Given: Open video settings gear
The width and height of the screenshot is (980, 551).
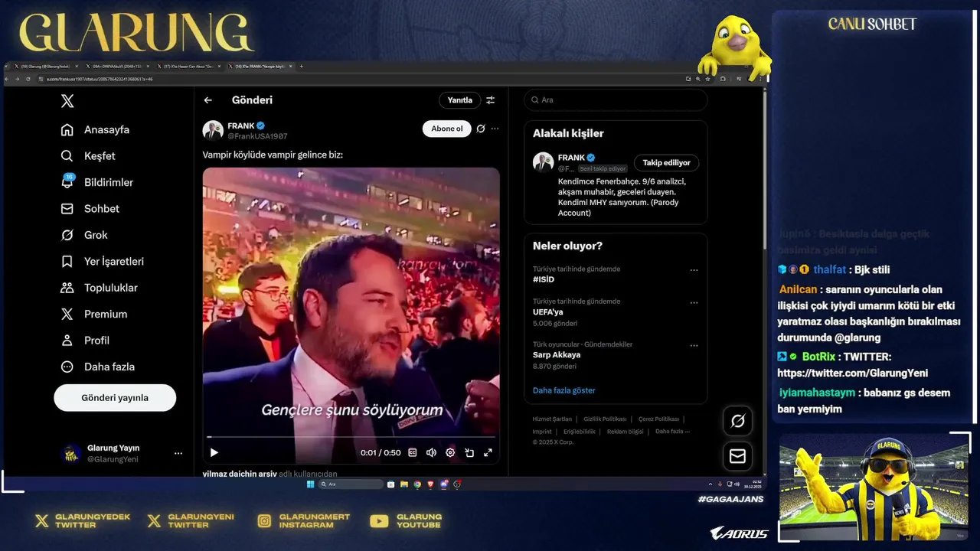Looking at the screenshot, I should click(450, 452).
